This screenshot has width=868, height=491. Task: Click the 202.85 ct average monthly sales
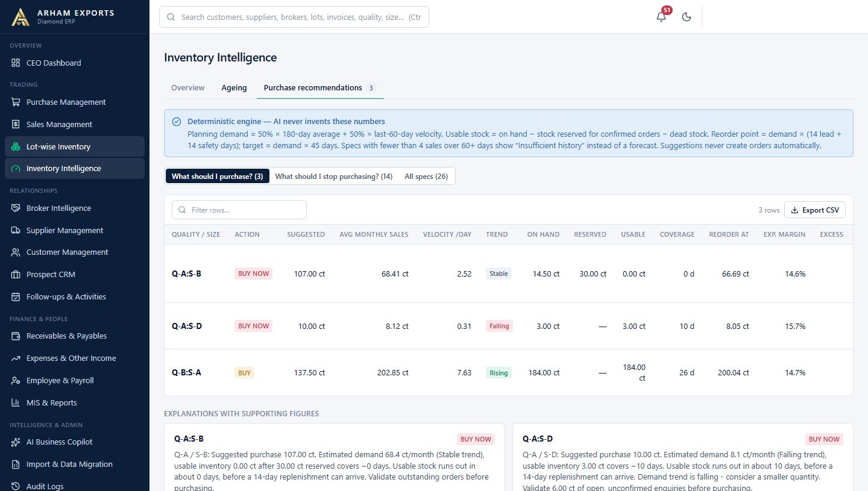[x=392, y=373]
